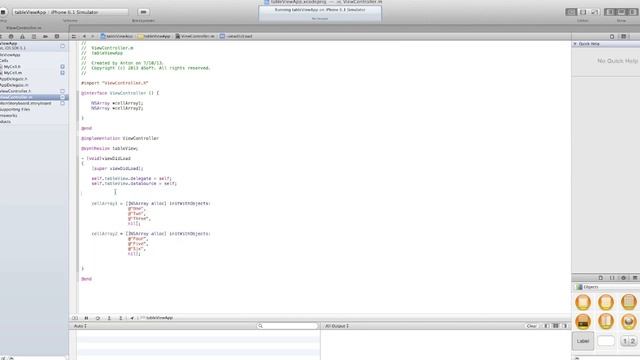640x360 pixels.
Task: Toggle the utilities pane view button
Action: (x=632, y=12)
